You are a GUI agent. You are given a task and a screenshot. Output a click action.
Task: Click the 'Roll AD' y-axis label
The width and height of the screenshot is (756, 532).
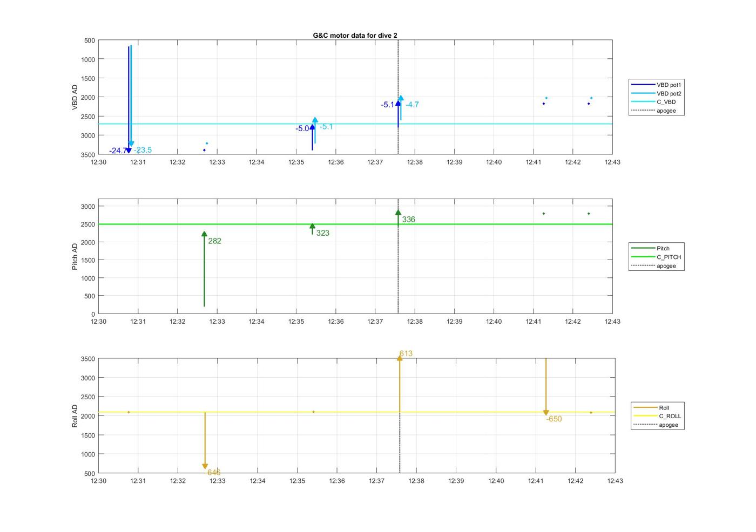[75, 416]
